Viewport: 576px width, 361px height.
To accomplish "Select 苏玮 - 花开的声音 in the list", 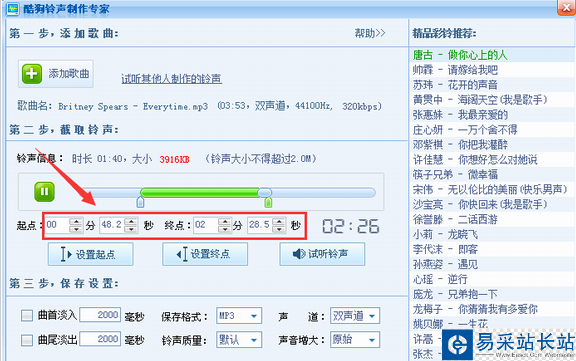I will click(x=492, y=85).
